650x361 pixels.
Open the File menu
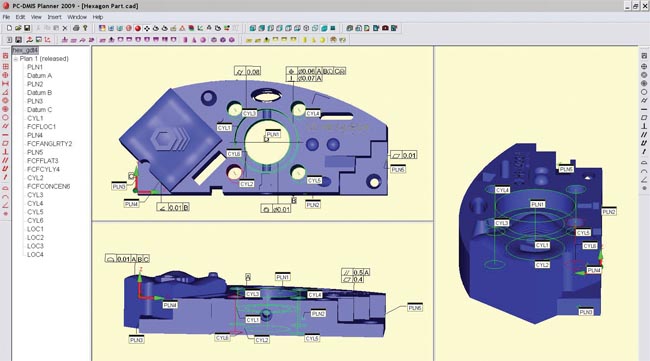pos(6,17)
